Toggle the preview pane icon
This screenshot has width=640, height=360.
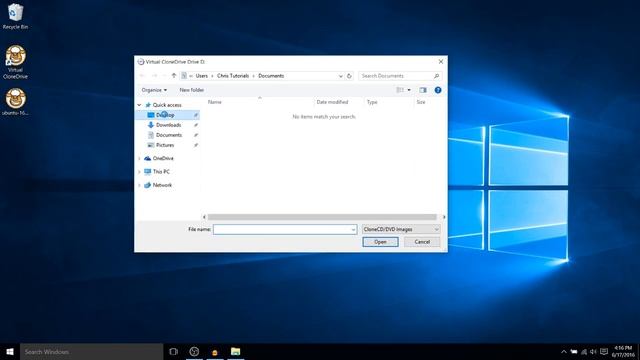pos(423,90)
